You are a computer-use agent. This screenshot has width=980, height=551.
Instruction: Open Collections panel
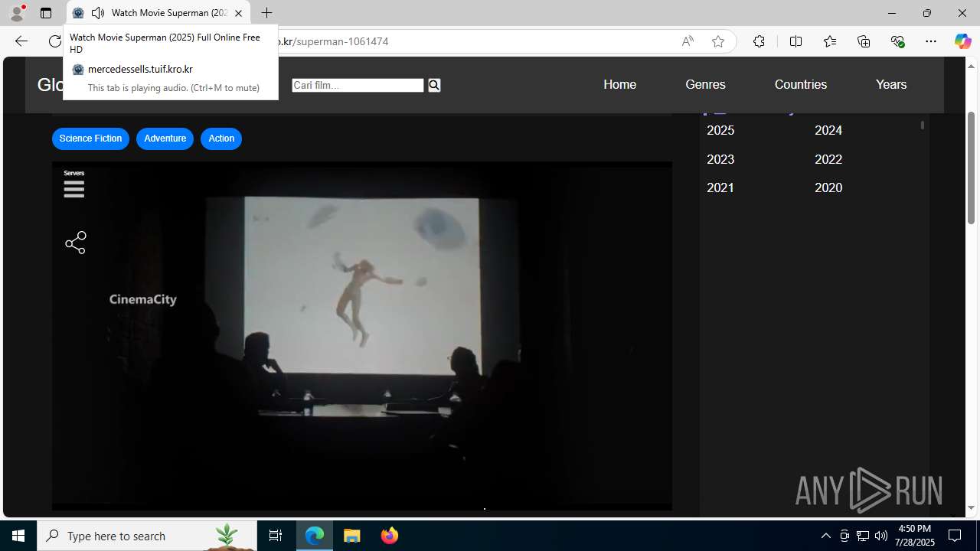point(864,41)
